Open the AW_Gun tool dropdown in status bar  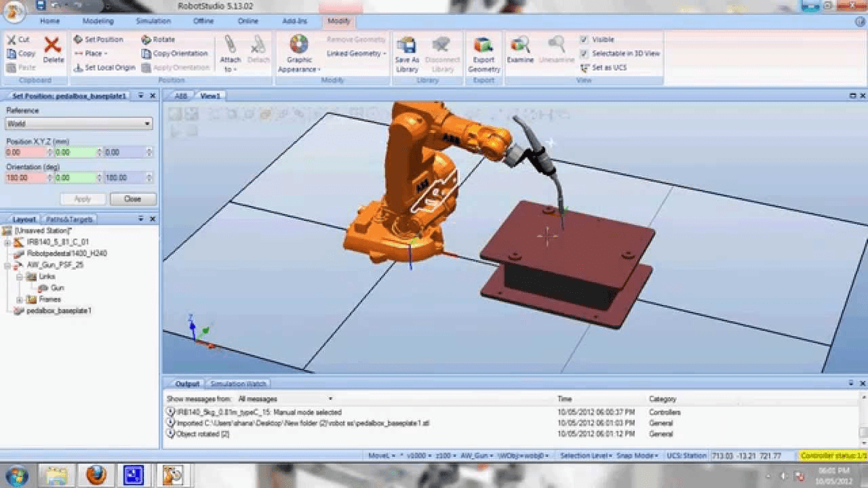(477, 456)
